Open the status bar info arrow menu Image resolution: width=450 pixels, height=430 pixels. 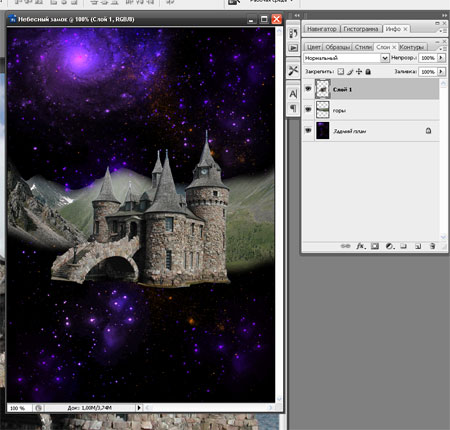139,408
